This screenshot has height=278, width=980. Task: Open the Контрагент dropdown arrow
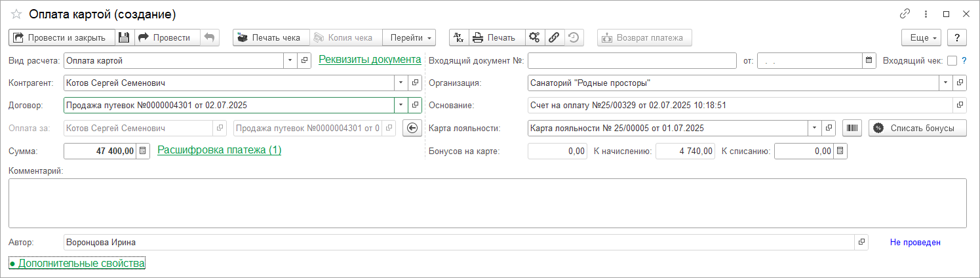pyautogui.click(x=401, y=83)
